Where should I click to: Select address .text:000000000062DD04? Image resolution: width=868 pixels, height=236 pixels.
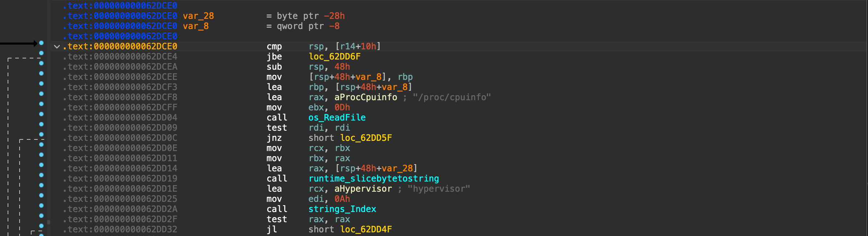coord(120,118)
